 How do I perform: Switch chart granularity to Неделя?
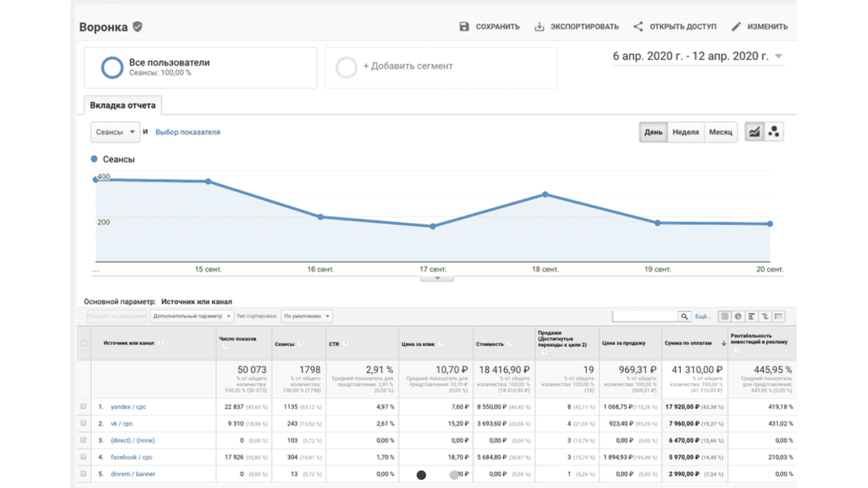click(686, 132)
